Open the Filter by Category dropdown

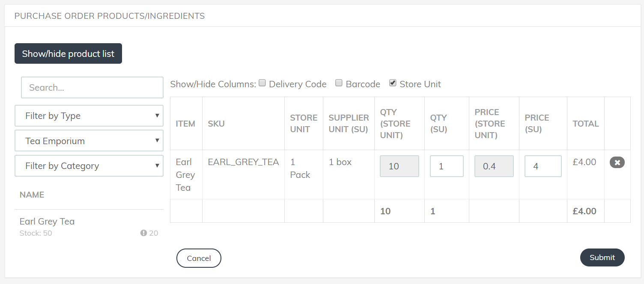pyautogui.click(x=89, y=166)
